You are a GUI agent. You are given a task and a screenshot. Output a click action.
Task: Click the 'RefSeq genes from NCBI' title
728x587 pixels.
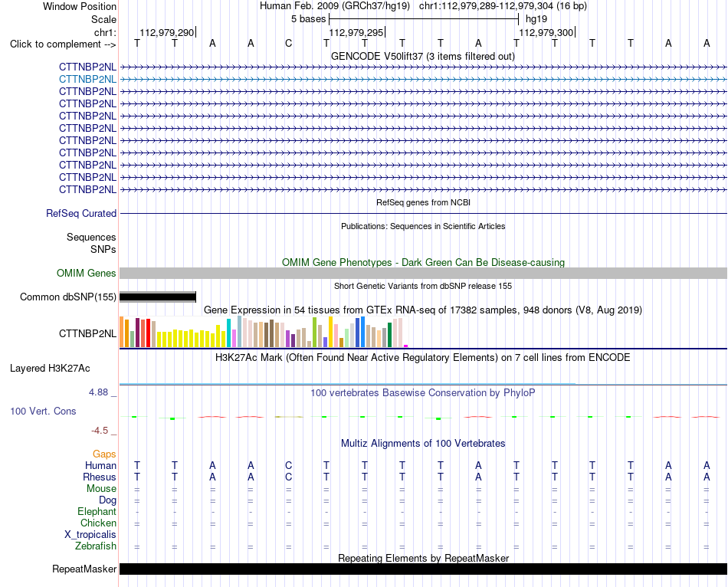point(423,202)
